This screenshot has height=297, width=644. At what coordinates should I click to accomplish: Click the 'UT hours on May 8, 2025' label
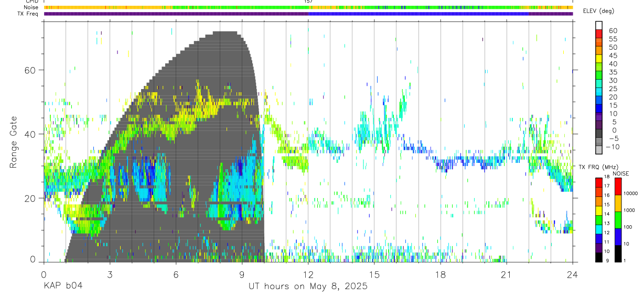[308, 287]
